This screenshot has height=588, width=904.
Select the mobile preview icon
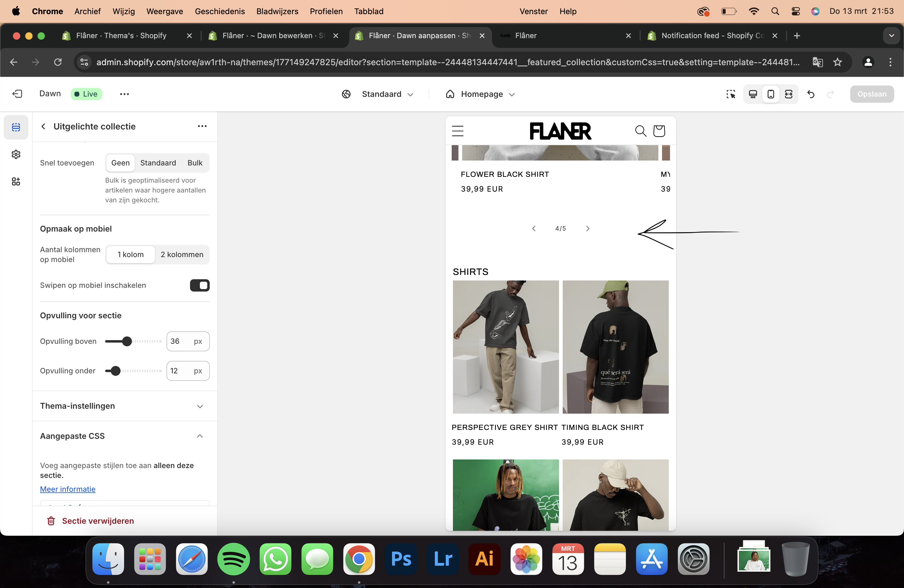coord(771,94)
